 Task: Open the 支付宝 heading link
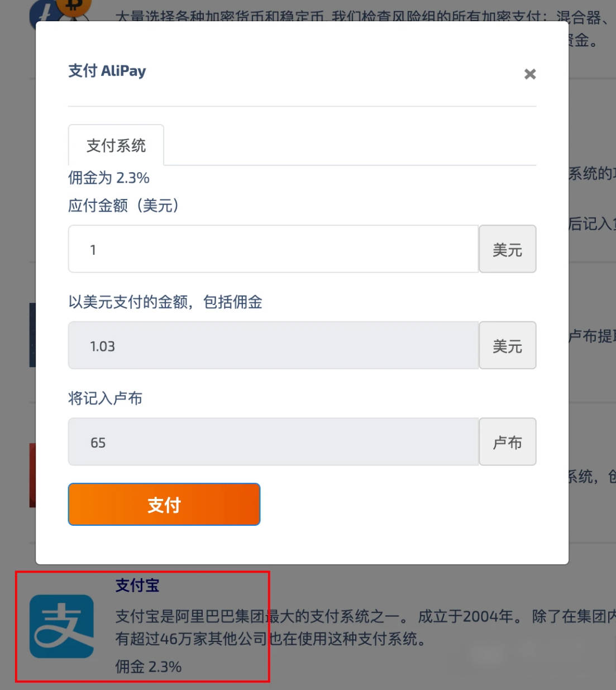(x=137, y=585)
